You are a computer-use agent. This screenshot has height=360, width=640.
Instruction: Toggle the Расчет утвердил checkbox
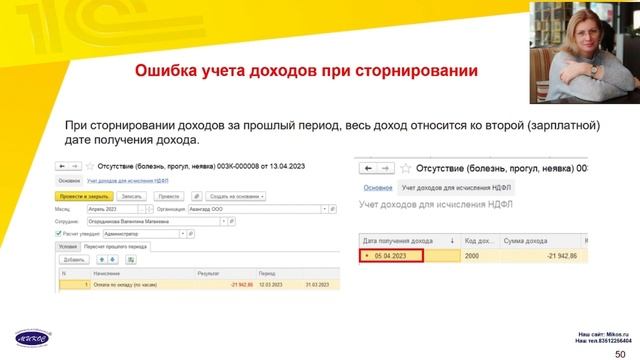[58, 233]
